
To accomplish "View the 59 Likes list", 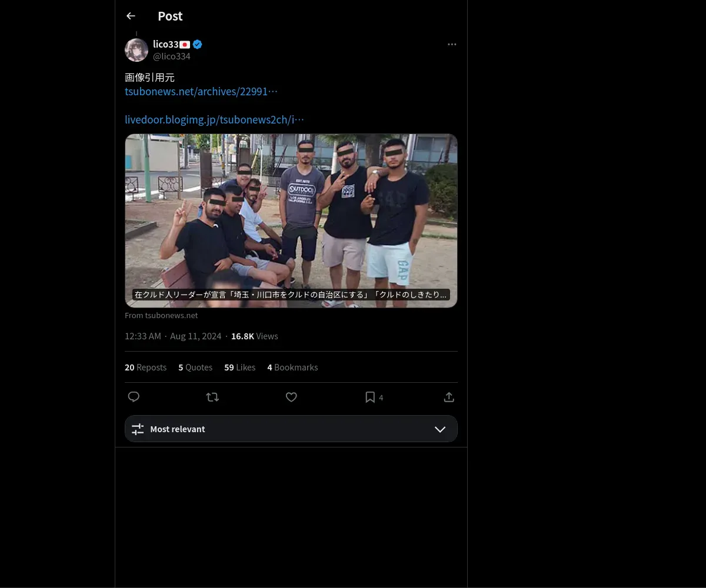I will click(x=239, y=367).
